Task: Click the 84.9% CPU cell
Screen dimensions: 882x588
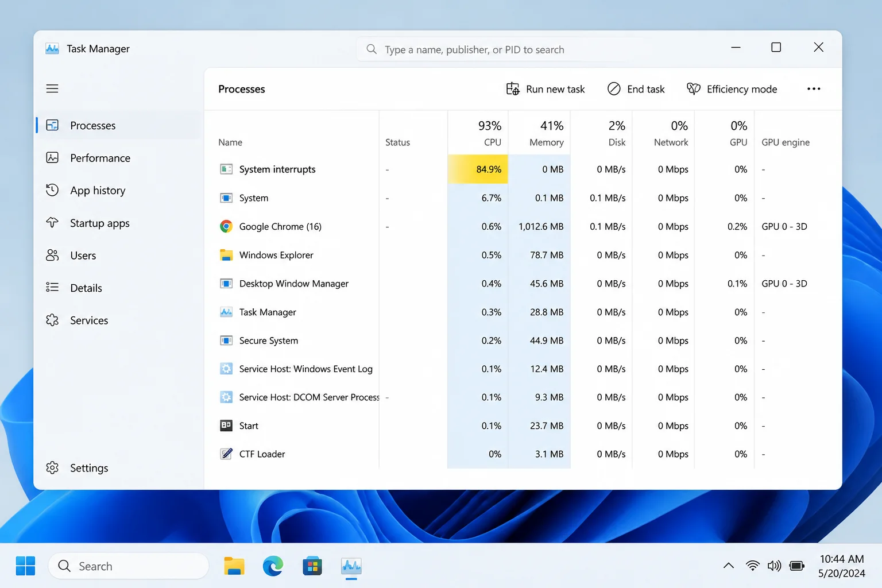Action: tap(478, 169)
